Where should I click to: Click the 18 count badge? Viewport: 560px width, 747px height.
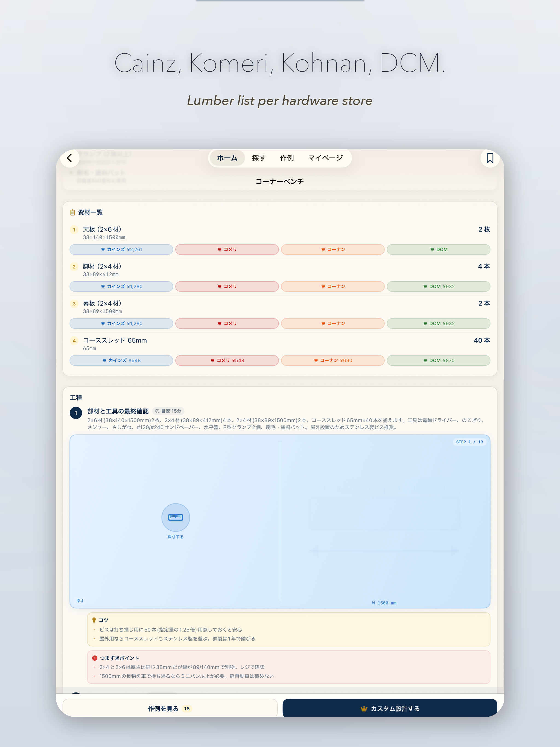[187, 708]
